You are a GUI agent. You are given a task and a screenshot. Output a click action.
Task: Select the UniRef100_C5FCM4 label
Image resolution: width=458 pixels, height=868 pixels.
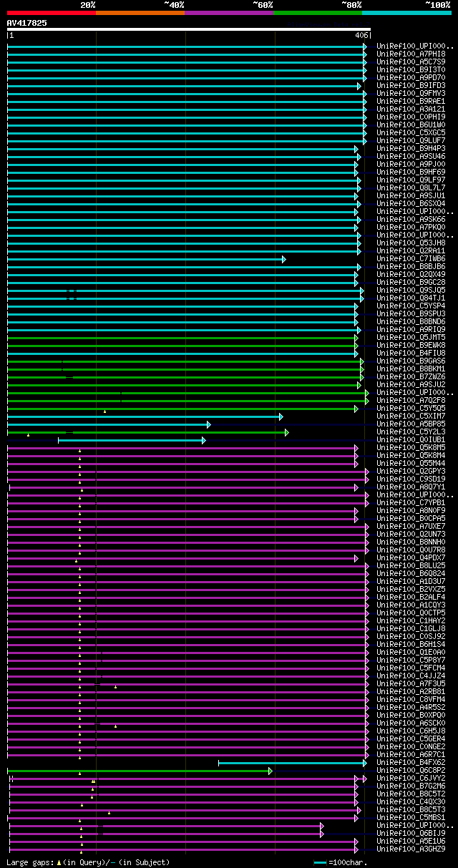[411, 668]
